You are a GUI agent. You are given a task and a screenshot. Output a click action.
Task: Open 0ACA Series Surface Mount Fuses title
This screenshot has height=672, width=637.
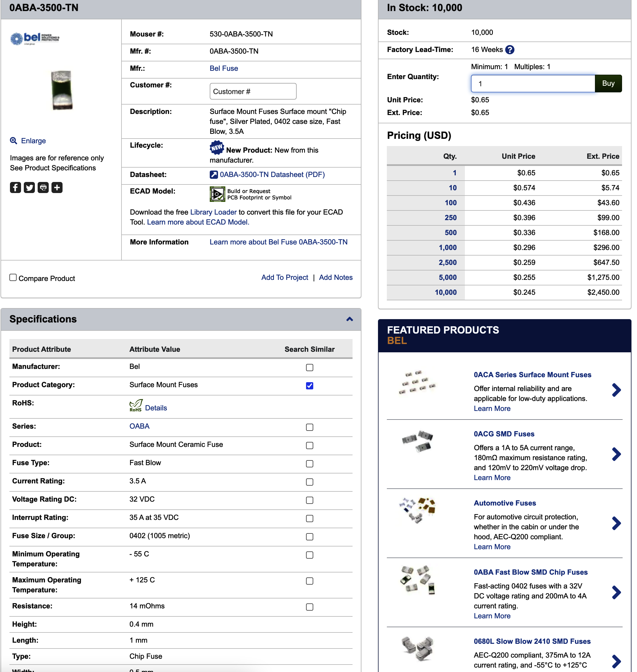click(x=532, y=375)
